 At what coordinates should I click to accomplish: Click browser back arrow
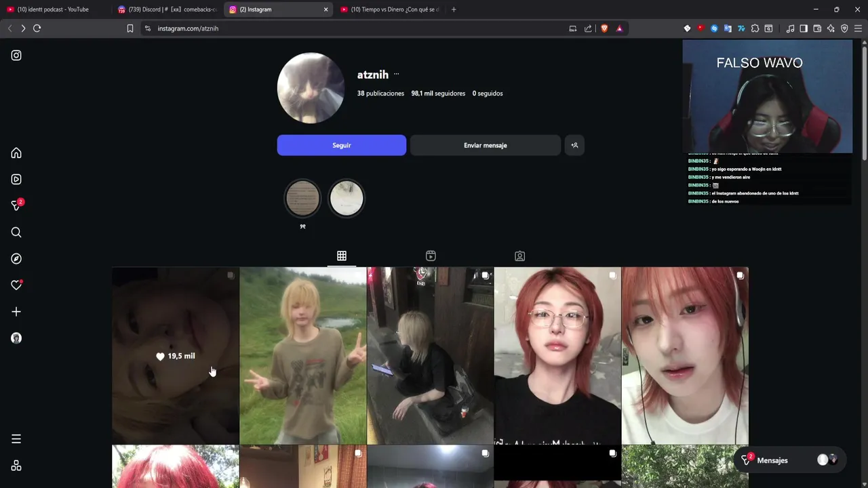point(9,28)
